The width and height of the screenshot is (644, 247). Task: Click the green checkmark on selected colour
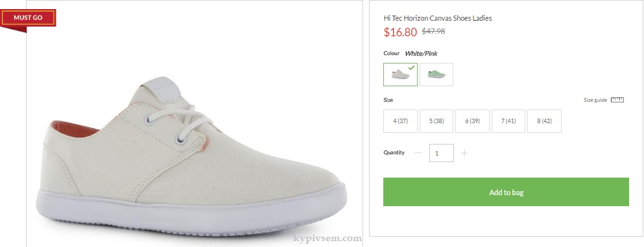pos(412,67)
